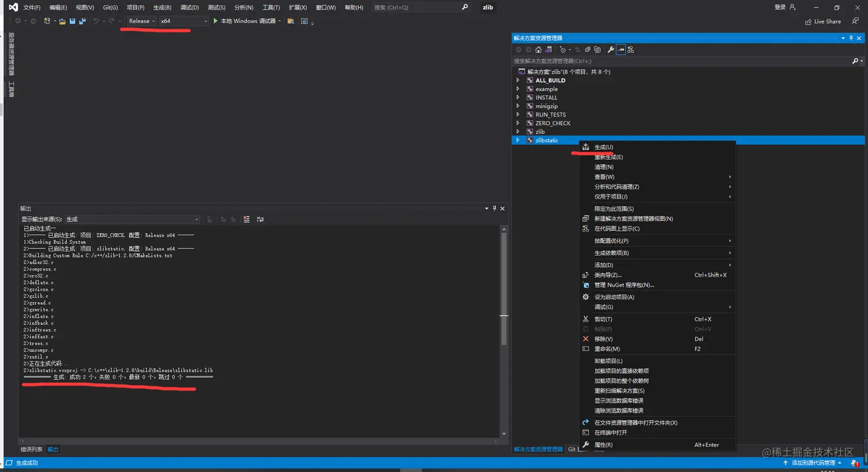Click the pending changes filter icon
The height and width of the screenshot is (472, 868).
(x=563, y=50)
